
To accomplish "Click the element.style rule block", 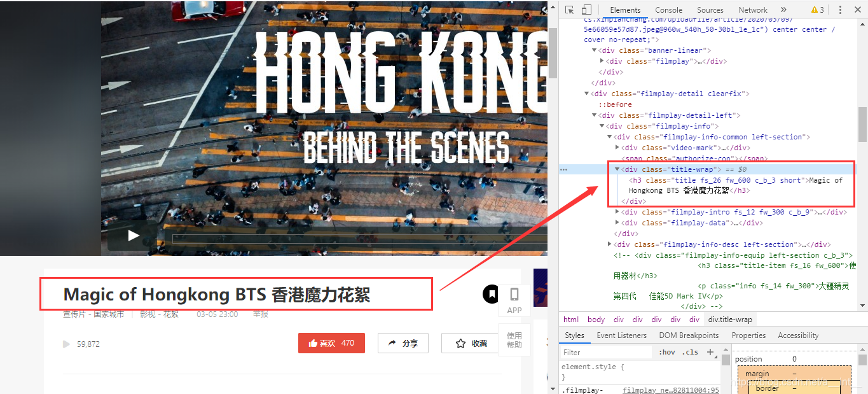I will [640, 372].
